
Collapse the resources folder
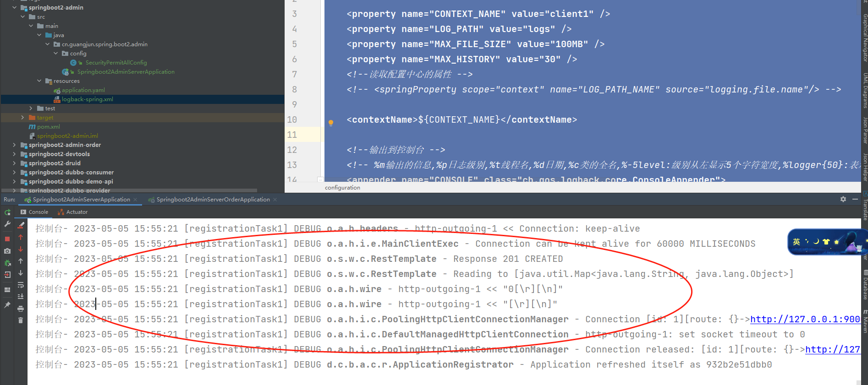pyautogui.click(x=39, y=81)
